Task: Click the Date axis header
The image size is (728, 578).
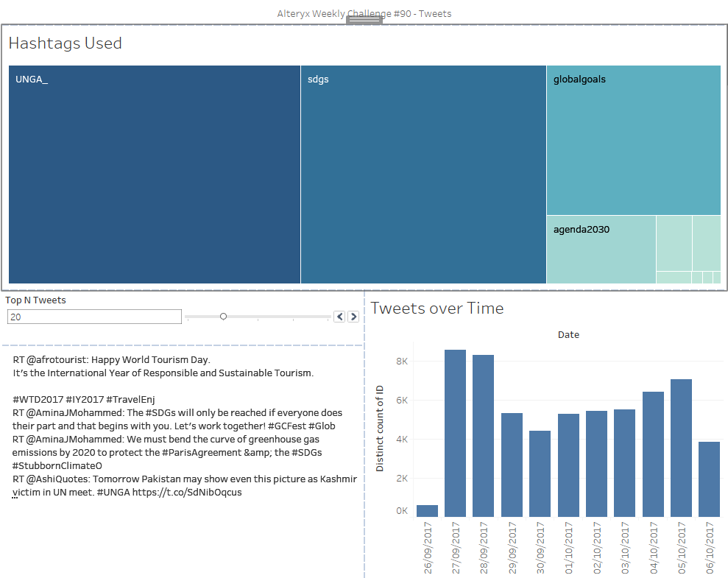Action: click(568, 335)
